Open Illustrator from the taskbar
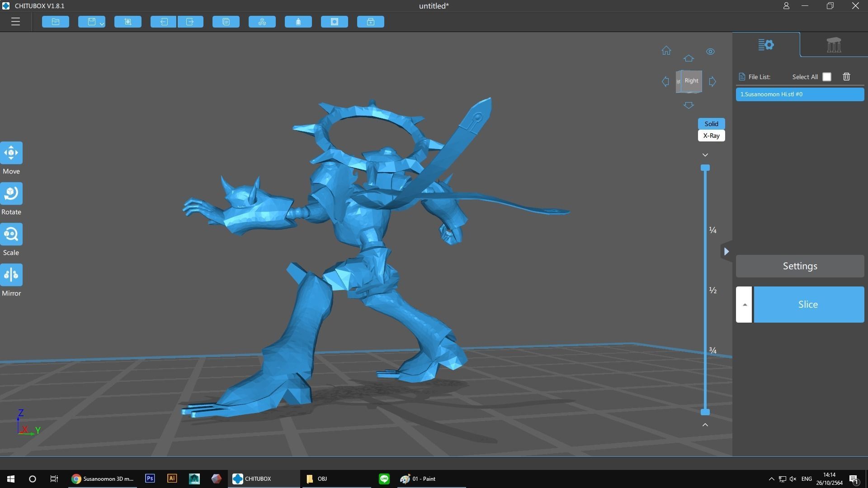The height and width of the screenshot is (488, 868). 172,479
